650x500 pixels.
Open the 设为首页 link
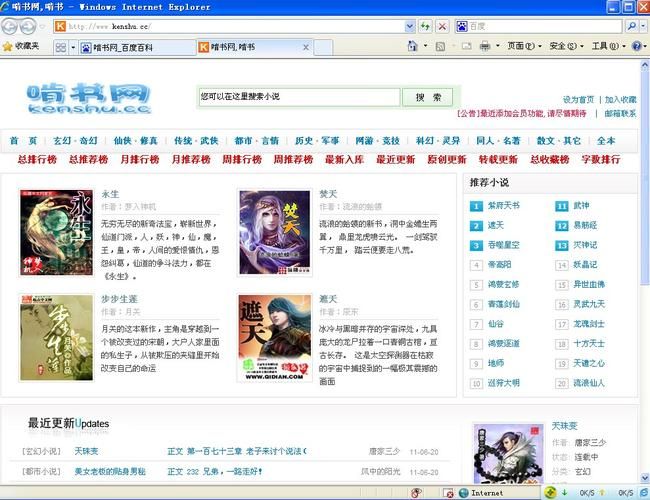coord(578,100)
